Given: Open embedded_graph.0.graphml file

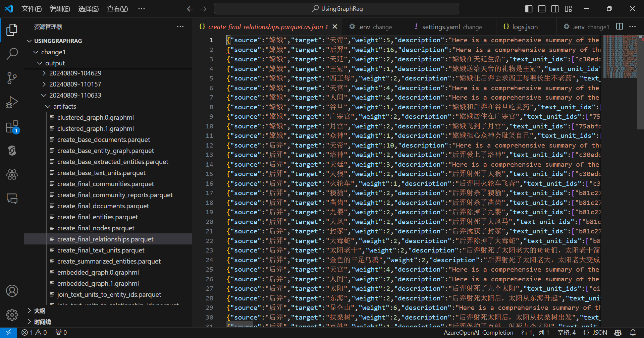Looking at the screenshot, I should point(98,272).
